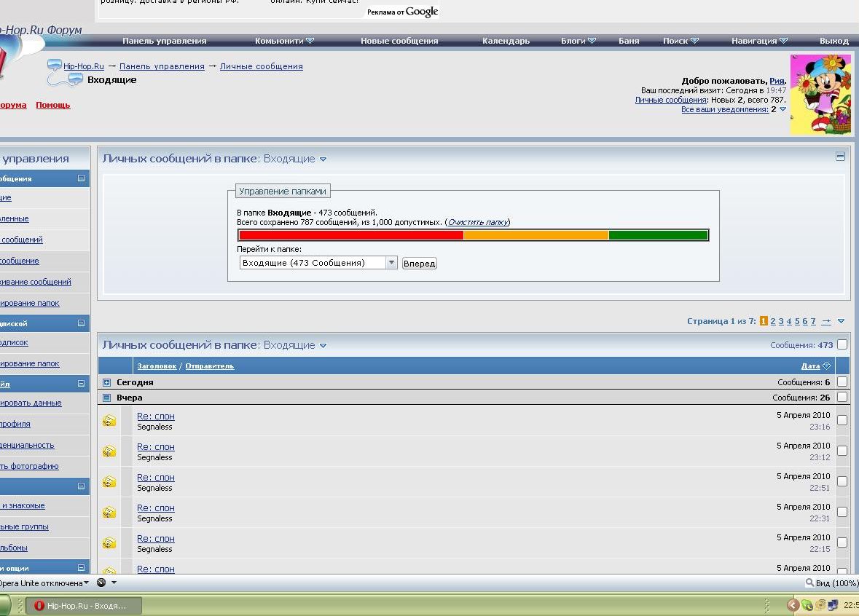Click the speech bubble icon next to Hip-Hop.Ru breadcrumb

pyautogui.click(x=54, y=65)
